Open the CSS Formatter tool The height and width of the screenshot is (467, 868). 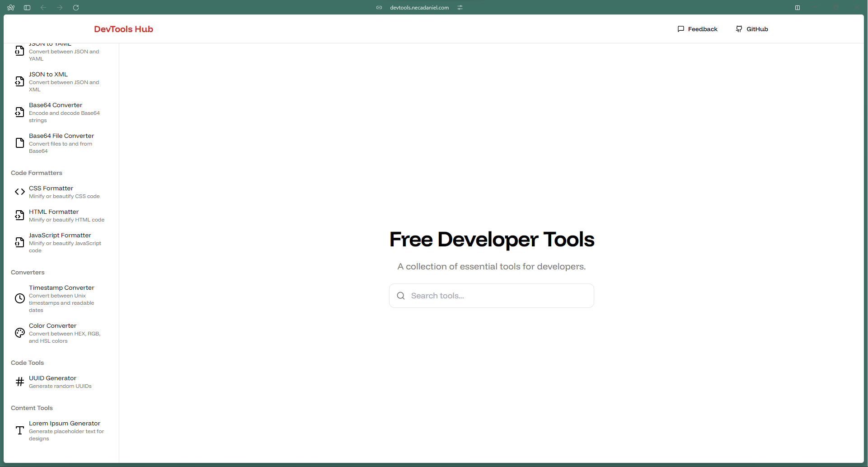pyautogui.click(x=61, y=192)
